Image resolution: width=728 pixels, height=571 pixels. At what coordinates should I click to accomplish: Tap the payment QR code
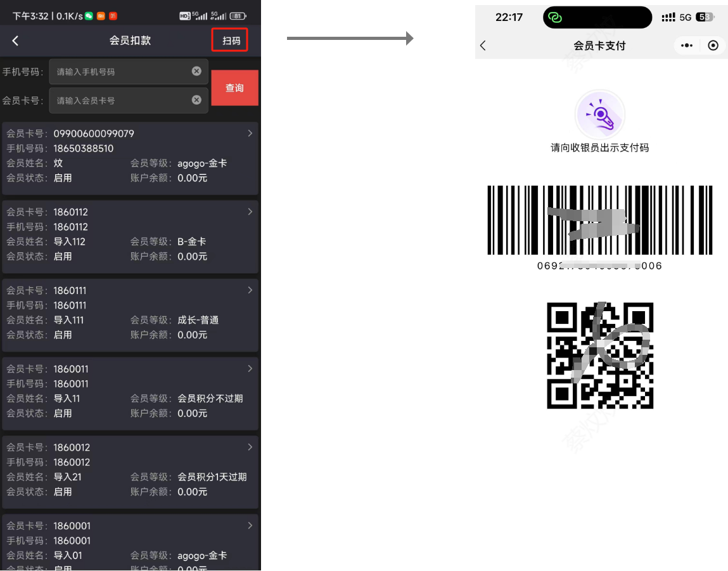600,356
